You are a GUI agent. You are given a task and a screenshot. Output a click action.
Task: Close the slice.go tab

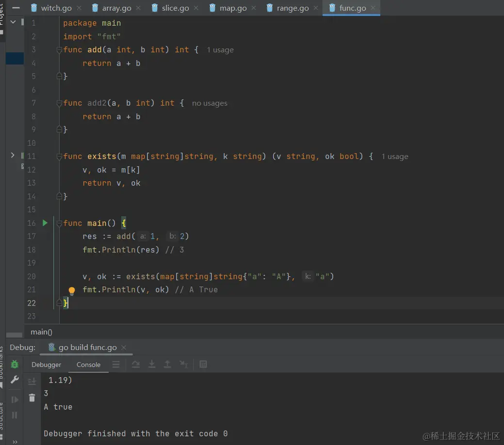click(196, 8)
